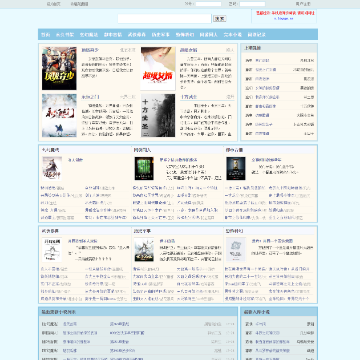
Task: Open title link beside the green cover
Action: 178,160
